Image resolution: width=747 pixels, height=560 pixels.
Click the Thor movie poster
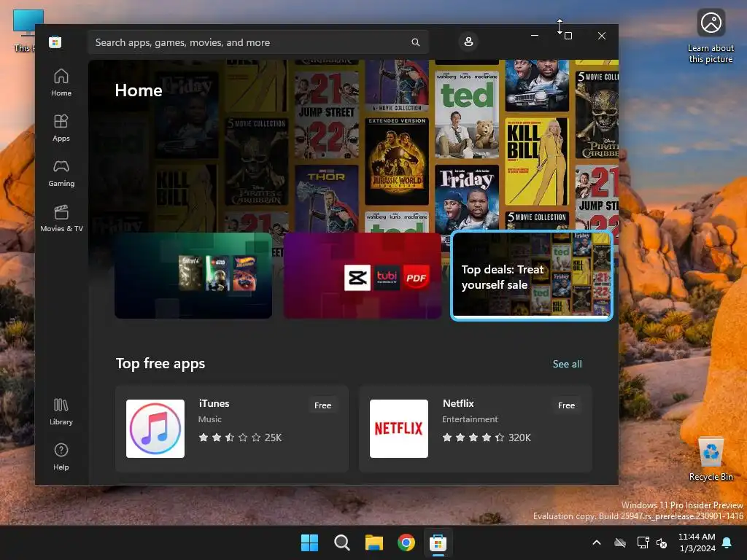(x=327, y=198)
